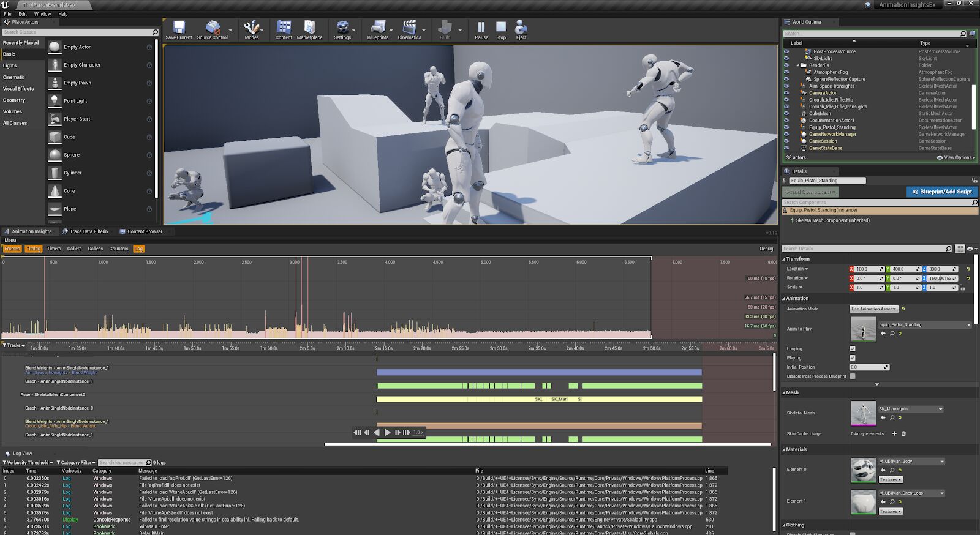Viewport: 980px width, 535px height.
Task: Switch to the Content Browser tab
Action: tap(145, 231)
